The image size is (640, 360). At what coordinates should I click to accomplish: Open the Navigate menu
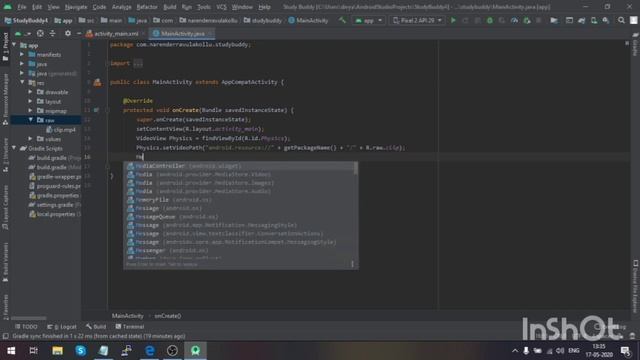click(76, 7)
